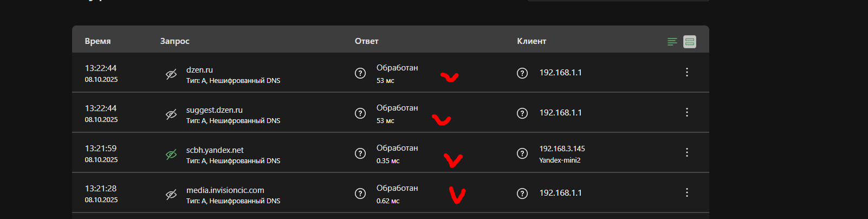The image size is (868, 219).
Task: Open client details icon in dzen.ru row
Action: click(522, 73)
